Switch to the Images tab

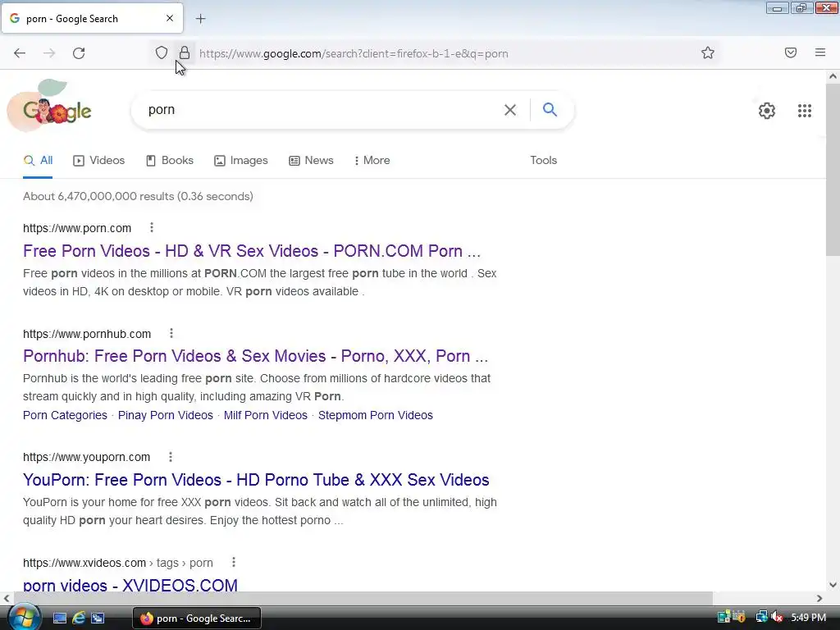coord(241,160)
